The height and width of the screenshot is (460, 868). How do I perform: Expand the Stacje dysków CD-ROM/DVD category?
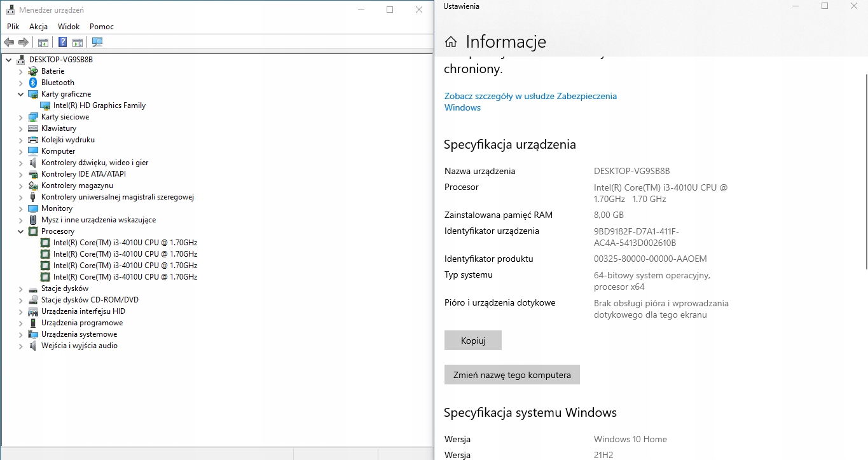[x=20, y=300]
